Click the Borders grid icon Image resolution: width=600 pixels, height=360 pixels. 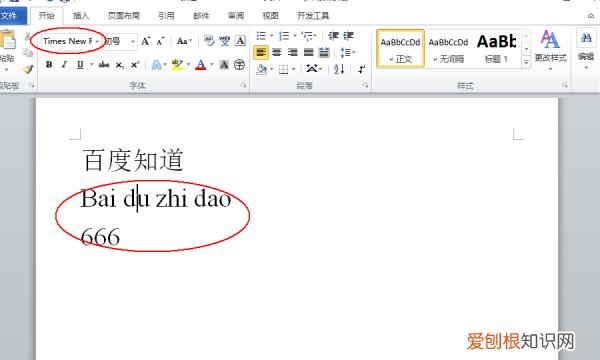[284, 69]
